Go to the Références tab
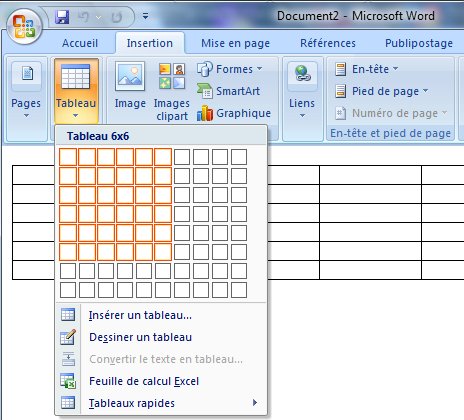Viewport: 464px width, 420px height. tap(328, 43)
